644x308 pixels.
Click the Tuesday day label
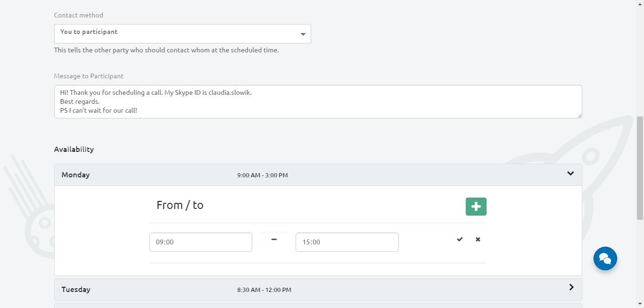pos(76,290)
